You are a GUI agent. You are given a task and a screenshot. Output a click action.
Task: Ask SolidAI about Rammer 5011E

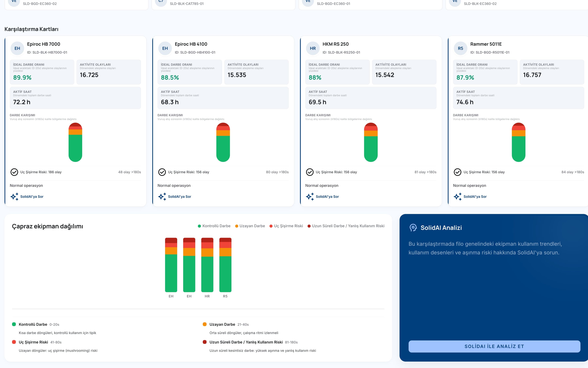coord(475,196)
